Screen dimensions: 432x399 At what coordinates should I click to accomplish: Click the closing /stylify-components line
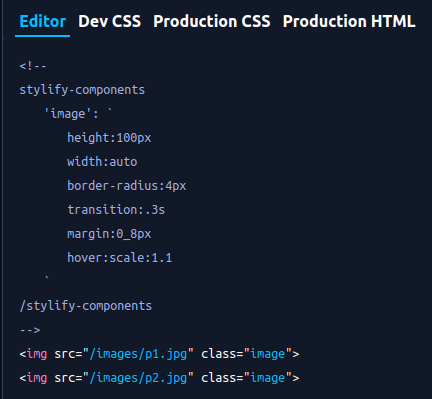click(86, 306)
